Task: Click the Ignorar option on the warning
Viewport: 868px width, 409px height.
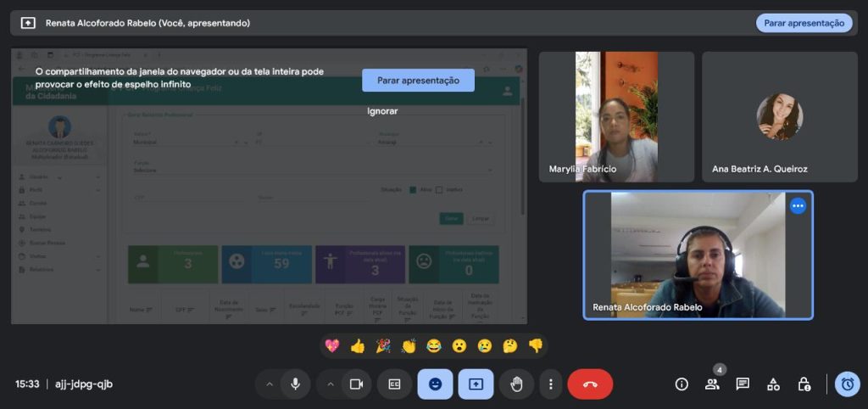Action: point(382,111)
